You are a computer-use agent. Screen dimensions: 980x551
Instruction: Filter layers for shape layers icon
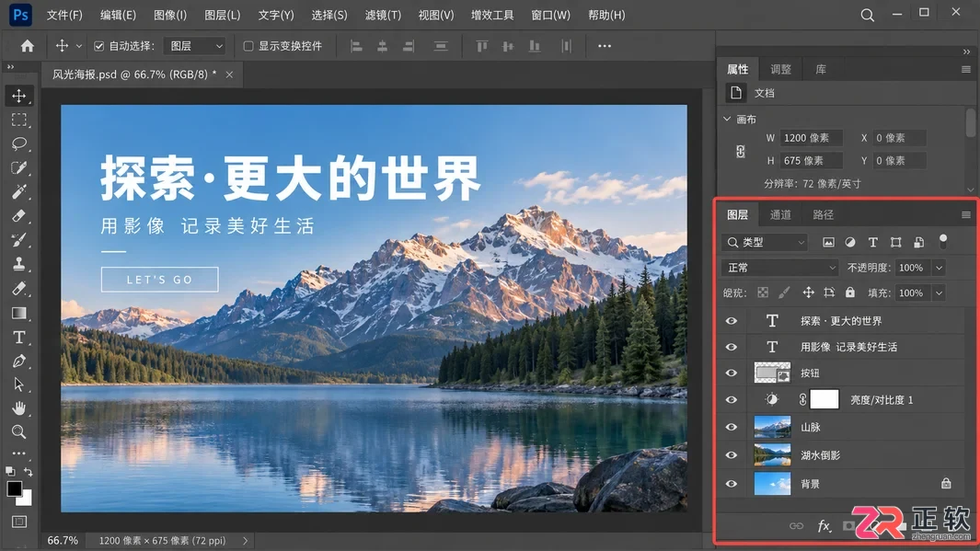coord(895,243)
